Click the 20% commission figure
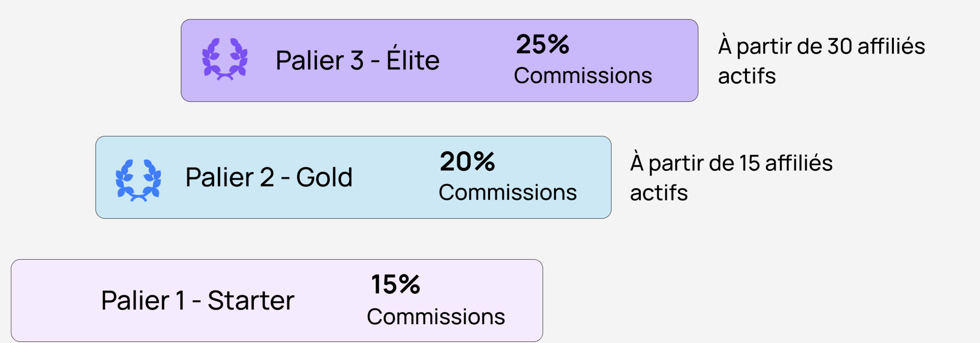980x343 pixels. tap(467, 161)
